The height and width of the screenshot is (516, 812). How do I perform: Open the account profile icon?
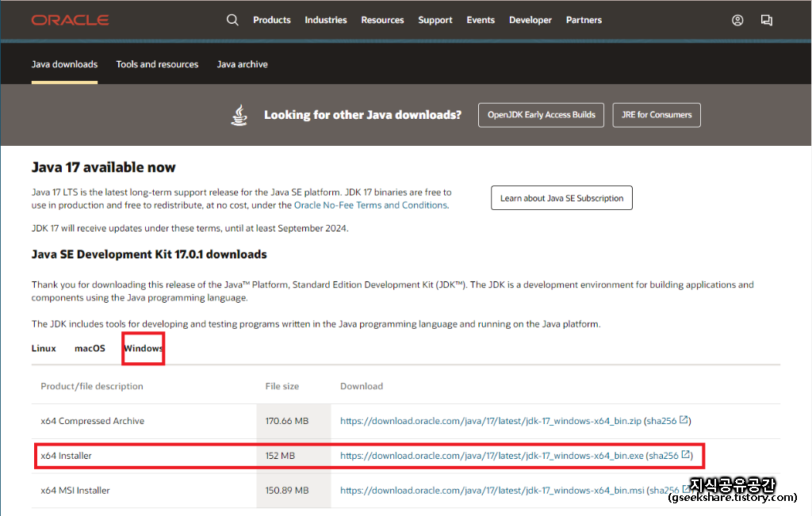[x=737, y=20]
